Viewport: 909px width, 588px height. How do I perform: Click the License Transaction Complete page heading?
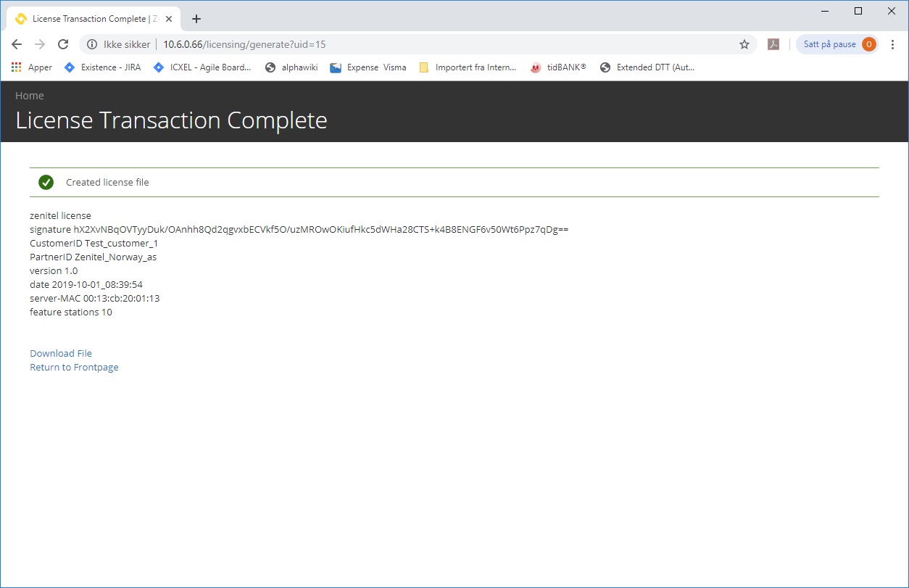coord(171,120)
